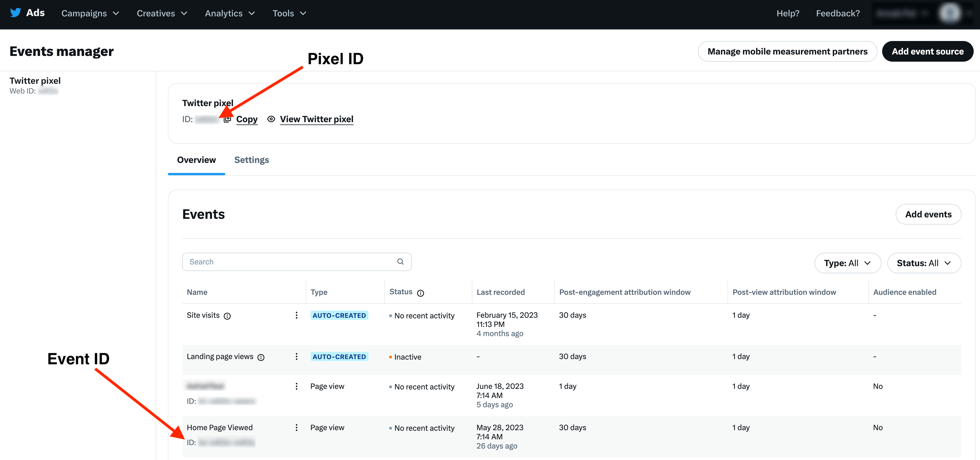Click the Name column header
The image size is (980, 460).
(x=197, y=292)
